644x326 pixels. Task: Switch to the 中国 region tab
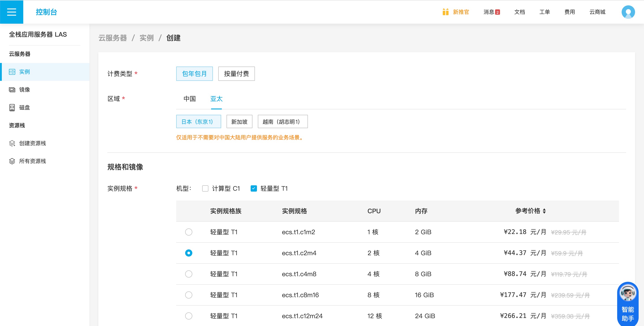pos(189,99)
